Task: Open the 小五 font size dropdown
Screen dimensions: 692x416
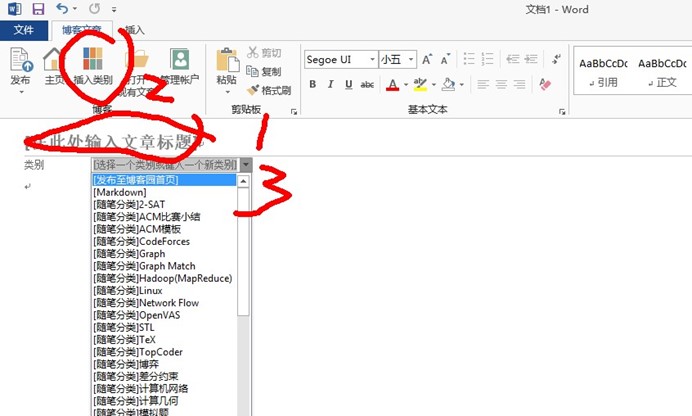Action: [x=411, y=60]
